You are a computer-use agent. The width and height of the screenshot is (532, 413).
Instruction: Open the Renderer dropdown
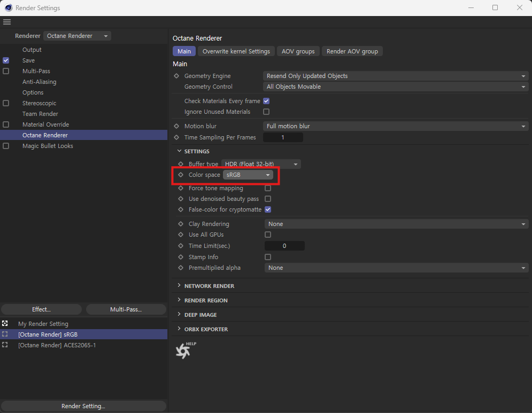[x=78, y=36]
